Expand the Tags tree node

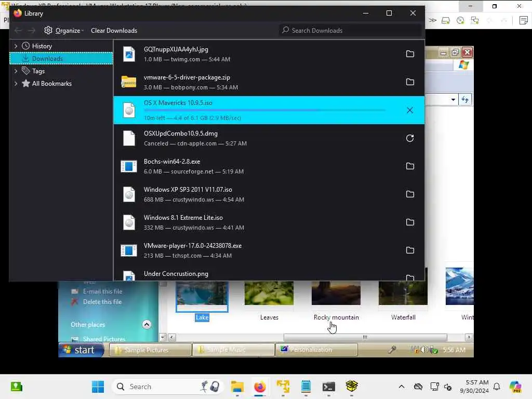click(16, 71)
